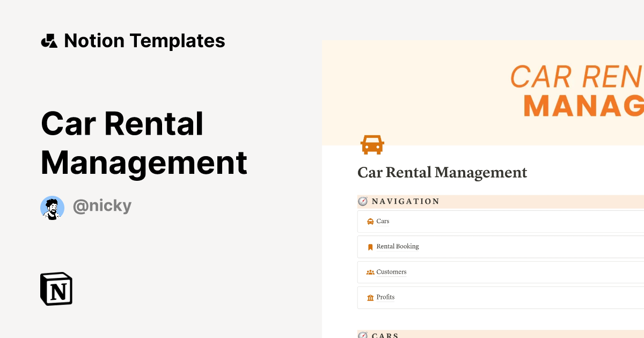This screenshot has height=338, width=644.
Task: Click the bookmark icon beside Rental Booking
Action: pyautogui.click(x=370, y=247)
